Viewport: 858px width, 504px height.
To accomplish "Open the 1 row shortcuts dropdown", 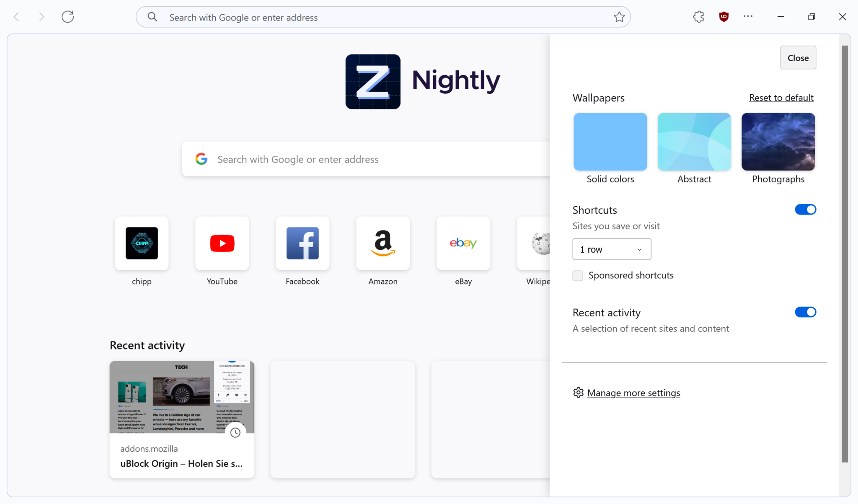I will point(612,249).
